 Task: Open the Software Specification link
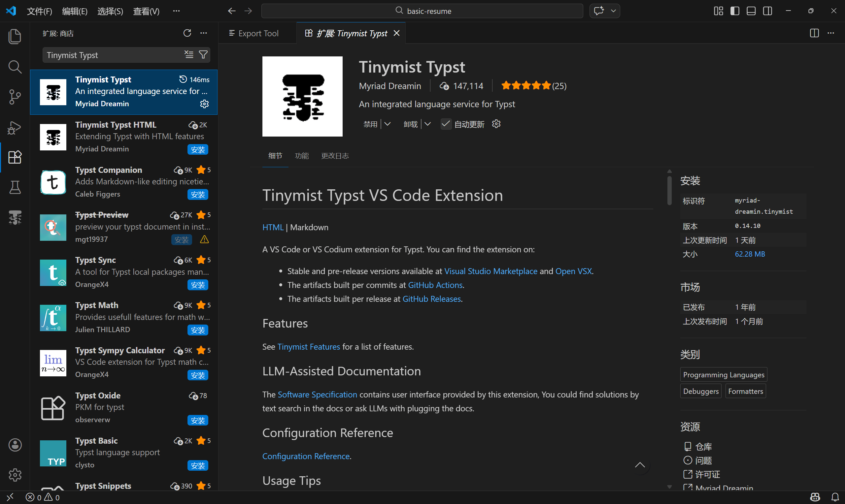[317, 394]
